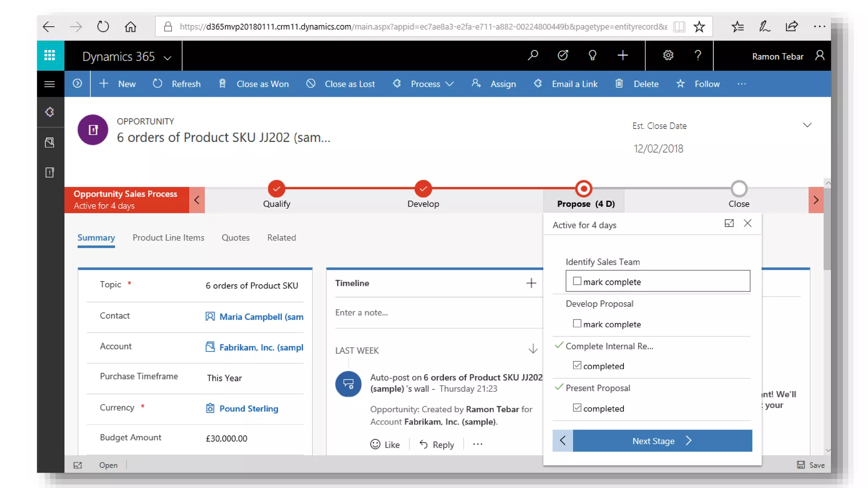Uncheck Present Proposal completed checkbox

click(577, 408)
